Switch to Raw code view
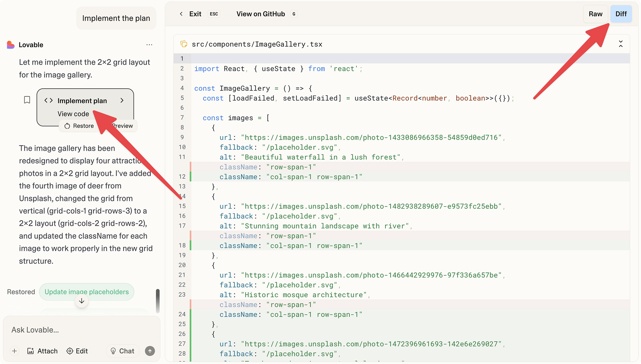Viewport: 641px width, 364px height. coord(595,14)
